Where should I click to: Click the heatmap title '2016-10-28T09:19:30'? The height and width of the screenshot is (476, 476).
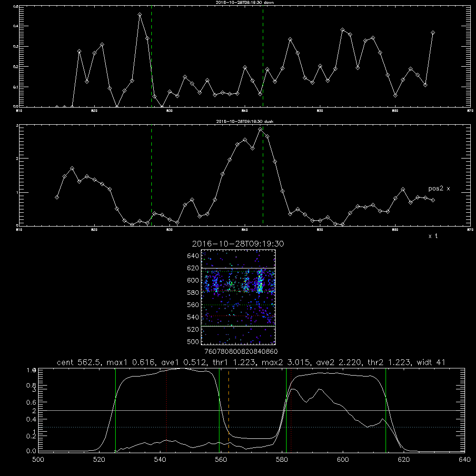coord(238,244)
